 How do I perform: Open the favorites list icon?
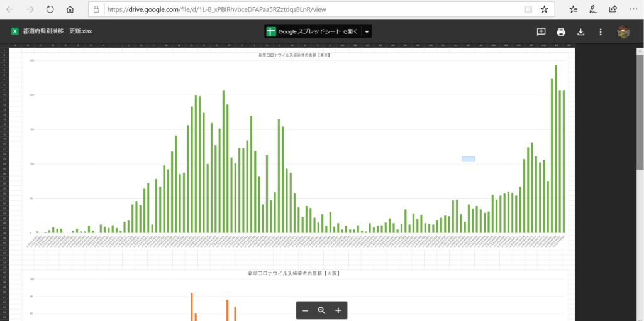tap(574, 9)
